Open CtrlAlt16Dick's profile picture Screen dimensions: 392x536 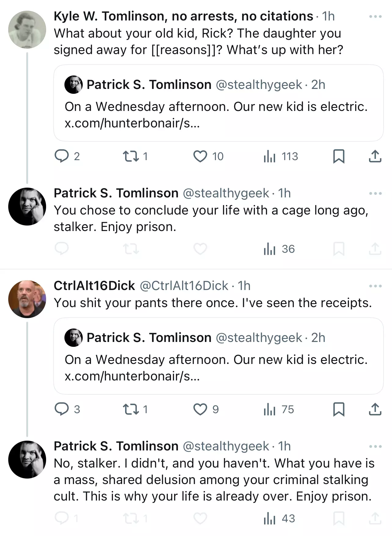pos(27,299)
